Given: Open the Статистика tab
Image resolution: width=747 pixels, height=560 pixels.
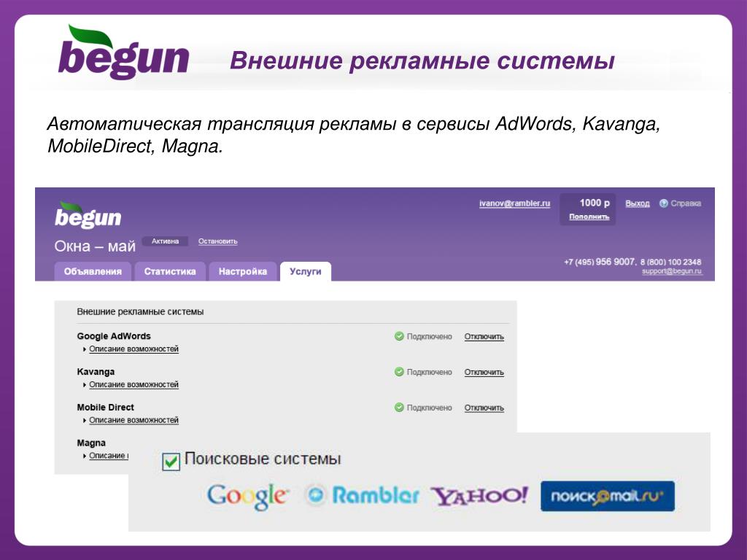Looking at the screenshot, I should 170,271.
